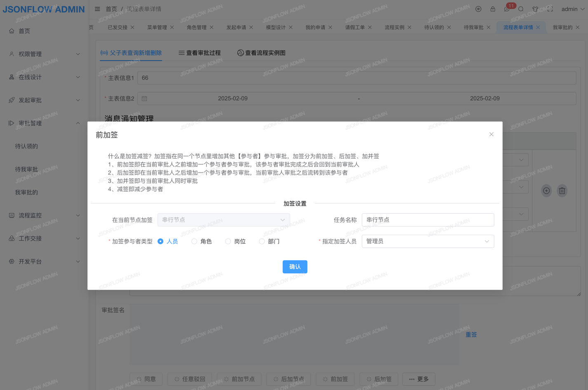Open the search magnifier icon
The height and width of the screenshot is (390, 588).
[521, 9]
